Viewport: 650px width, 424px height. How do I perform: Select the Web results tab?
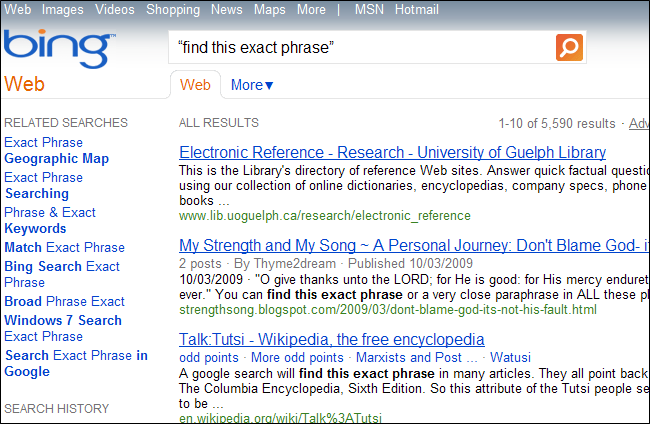(x=195, y=85)
